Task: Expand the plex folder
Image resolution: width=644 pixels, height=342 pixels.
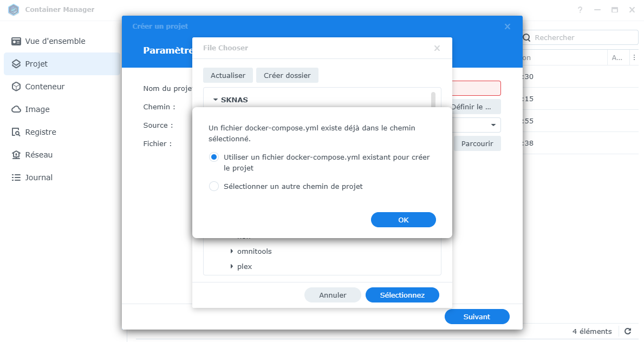Action: [x=232, y=266]
